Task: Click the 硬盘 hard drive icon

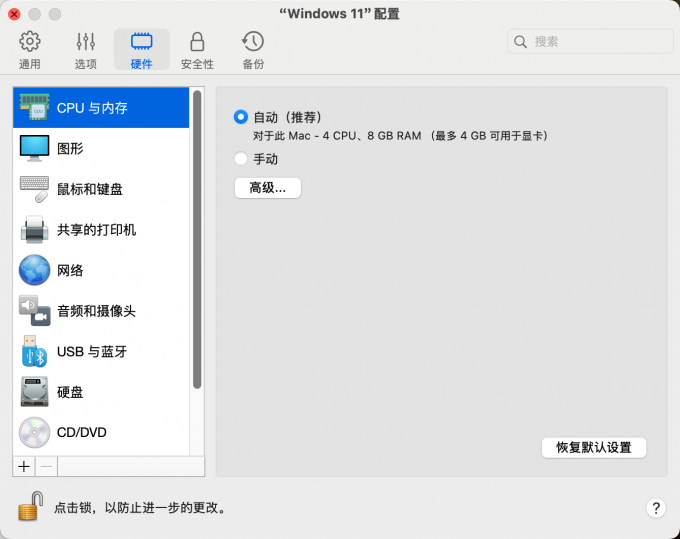Action: point(34,392)
